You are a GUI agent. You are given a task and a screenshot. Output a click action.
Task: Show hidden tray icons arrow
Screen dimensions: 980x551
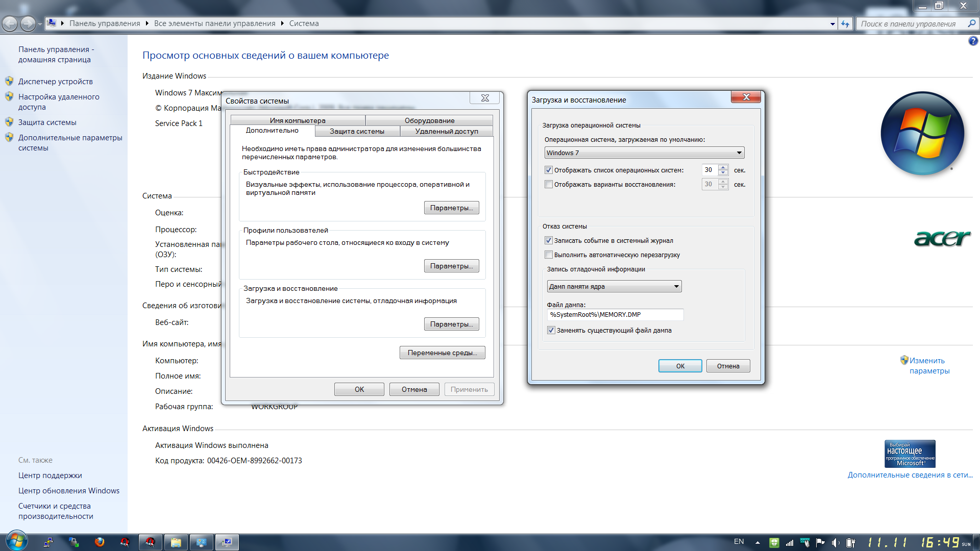757,542
